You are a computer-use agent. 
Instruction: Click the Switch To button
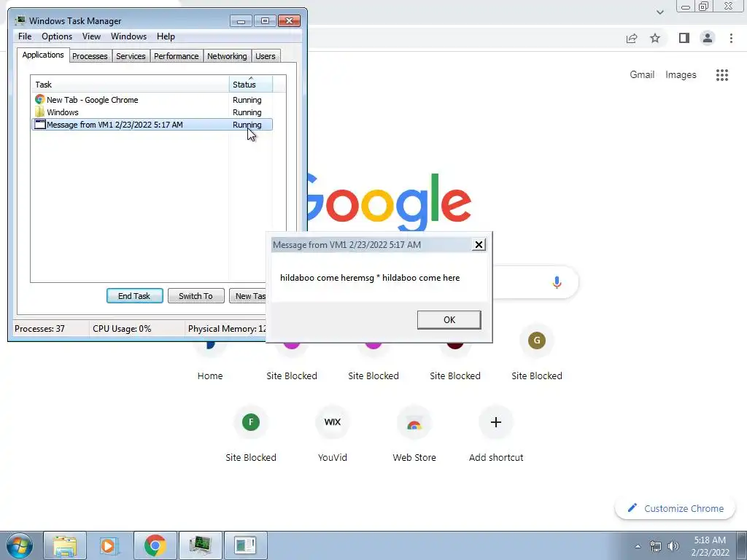click(x=196, y=296)
